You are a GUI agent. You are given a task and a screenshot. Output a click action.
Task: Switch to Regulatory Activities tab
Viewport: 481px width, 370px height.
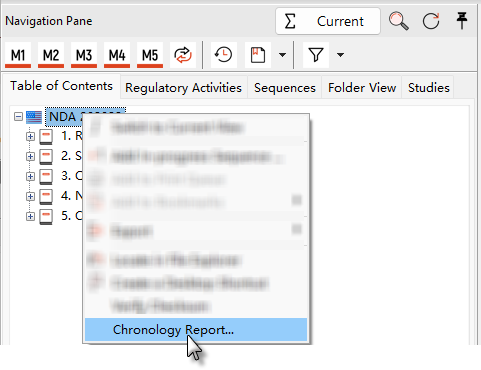pyautogui.click(x=183, y=88)
